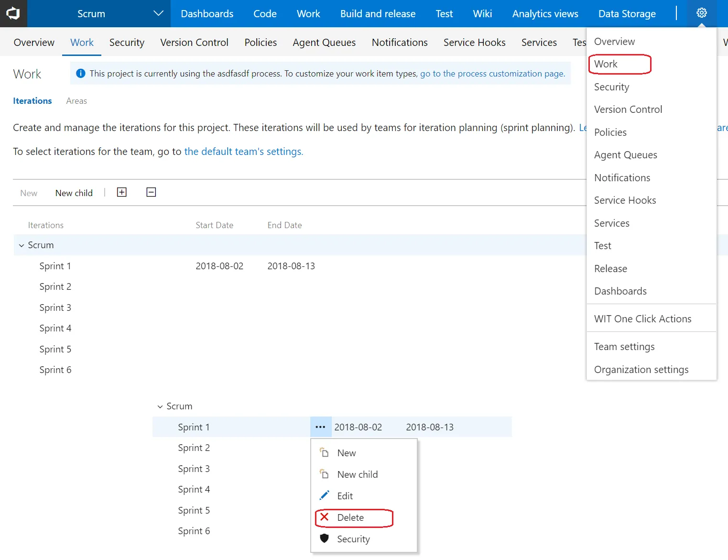Click the Start Date column header
728x560 pixels.
coord(214,225)
